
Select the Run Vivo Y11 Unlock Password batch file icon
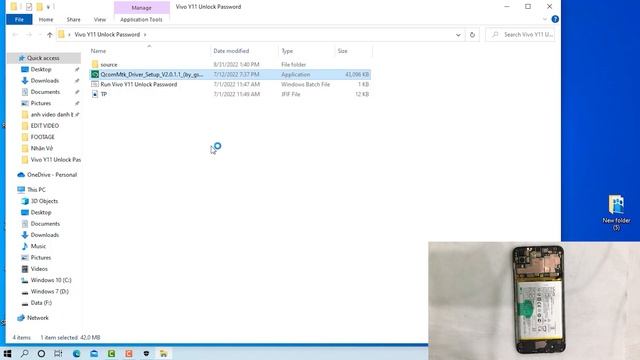(x=95, y=84)
